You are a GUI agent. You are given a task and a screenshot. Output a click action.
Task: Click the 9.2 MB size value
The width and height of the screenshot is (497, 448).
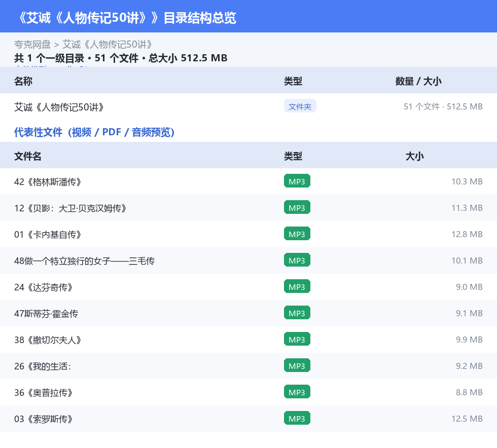click(469, 365)
